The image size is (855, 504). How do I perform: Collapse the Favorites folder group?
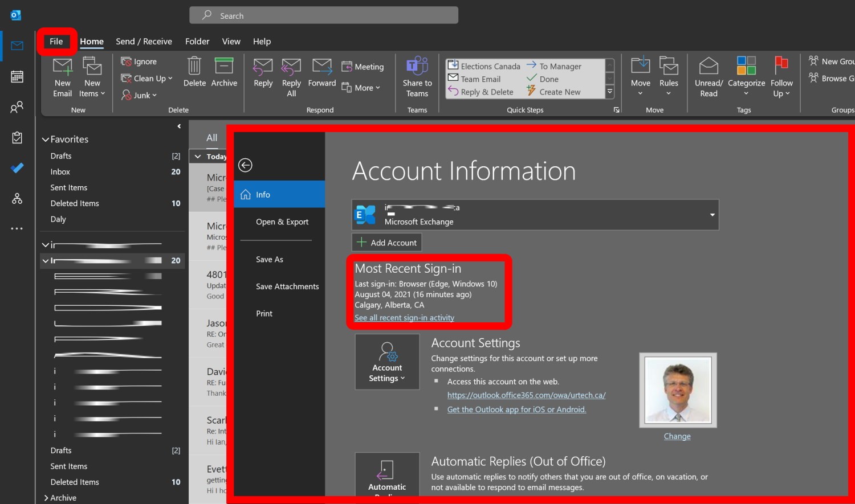tap(46, 140)
